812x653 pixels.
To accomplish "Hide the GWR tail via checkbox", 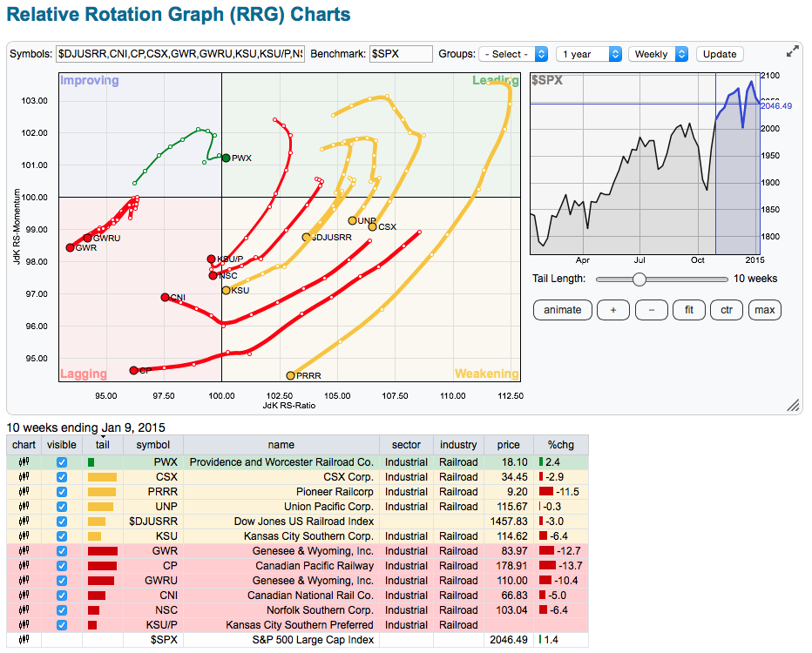I will tap(62, 550).
